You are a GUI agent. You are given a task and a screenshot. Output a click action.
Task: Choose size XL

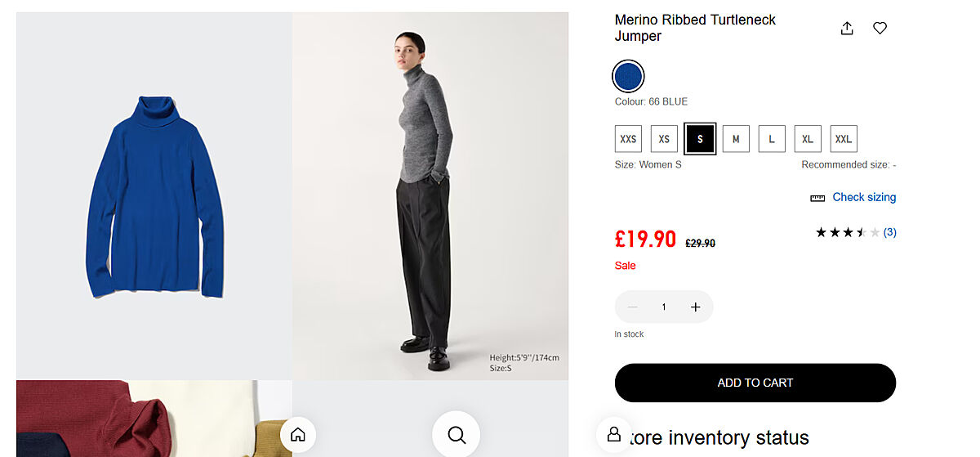tap(808, 139)
